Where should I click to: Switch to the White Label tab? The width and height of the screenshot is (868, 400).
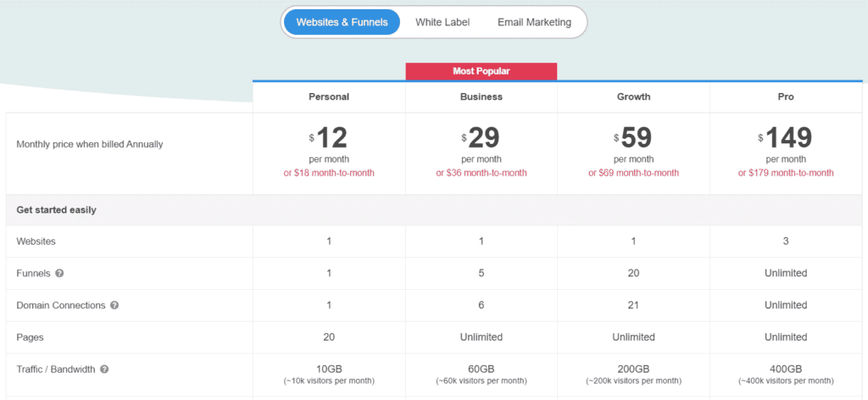[442, 22]
